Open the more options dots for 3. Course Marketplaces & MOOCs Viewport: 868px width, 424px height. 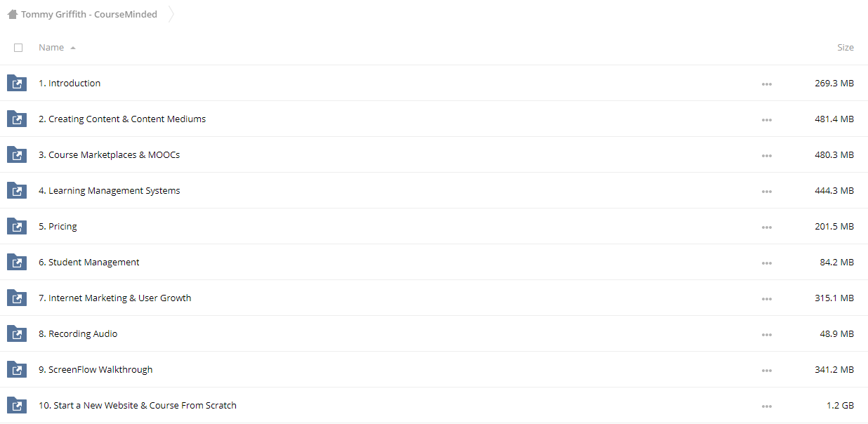point(766,156)
